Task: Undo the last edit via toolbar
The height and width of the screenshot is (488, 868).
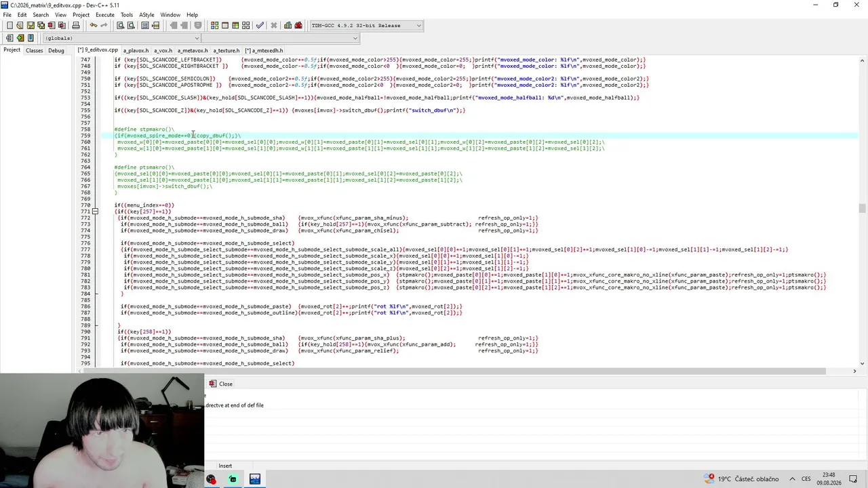Action: [x=94, y=26]
